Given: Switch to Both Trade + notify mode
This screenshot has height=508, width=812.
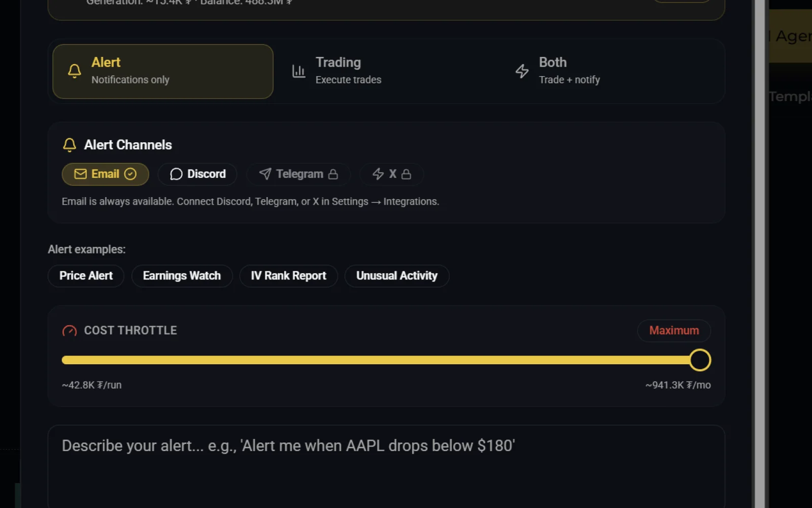Looking at the screenshot, I should [609, 72].
